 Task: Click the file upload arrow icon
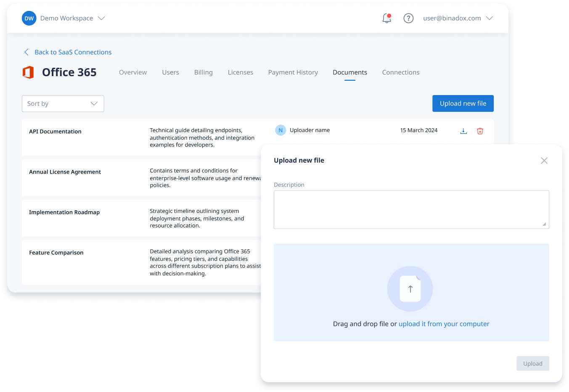click(410, 289)
